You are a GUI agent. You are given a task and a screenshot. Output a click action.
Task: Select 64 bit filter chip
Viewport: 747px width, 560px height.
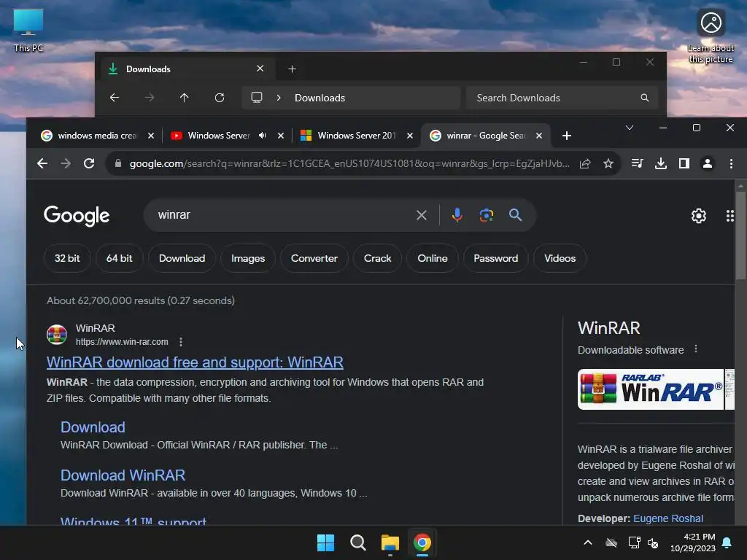[119, 258]
